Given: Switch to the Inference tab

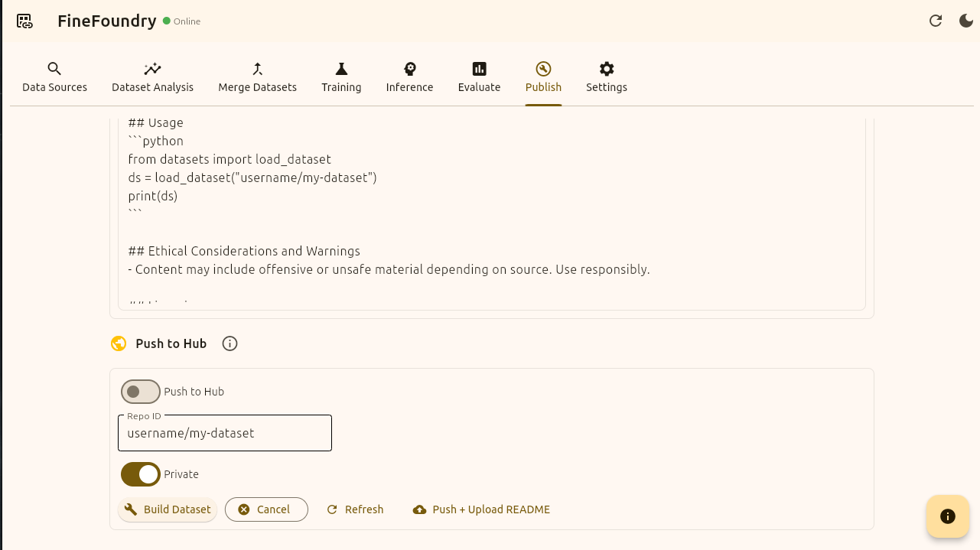Looking at the screenshot, I should tap(409, 77).
